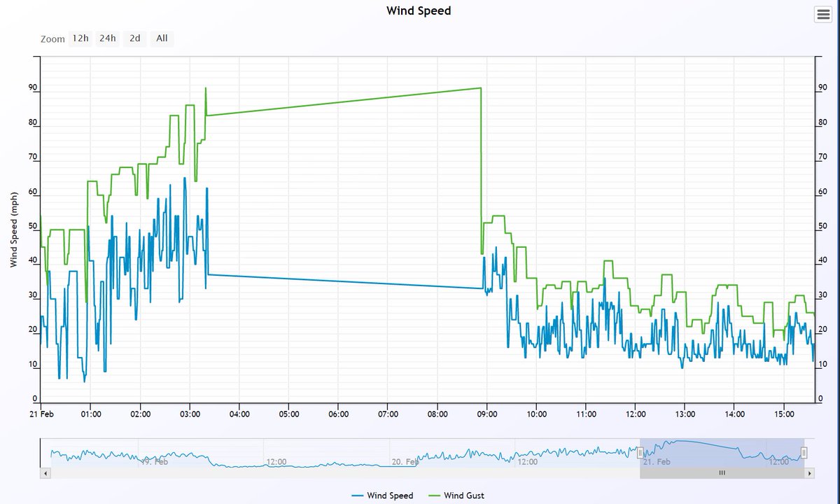
Task: Set zoom range to 24h
Action: (107, 38)
